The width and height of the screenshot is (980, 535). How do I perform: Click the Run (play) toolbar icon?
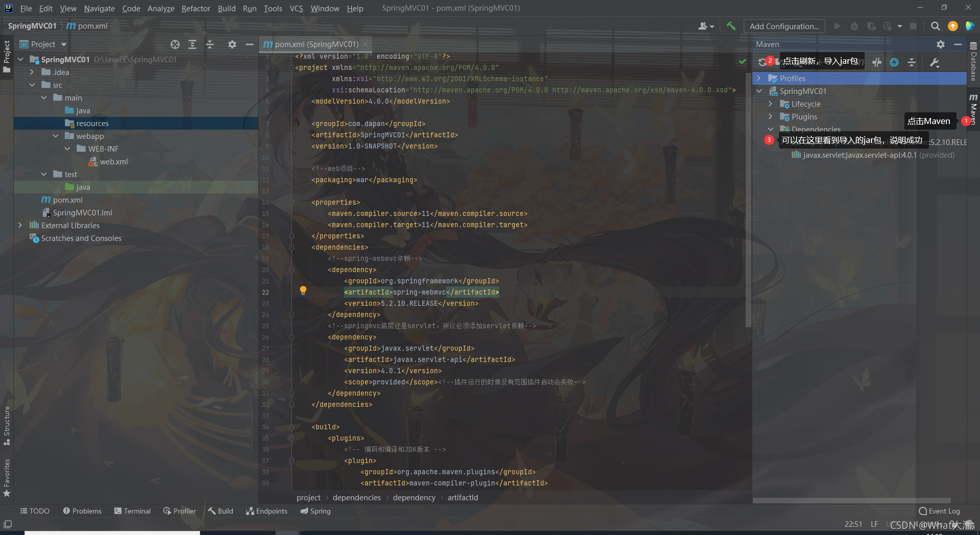point(837,26)
